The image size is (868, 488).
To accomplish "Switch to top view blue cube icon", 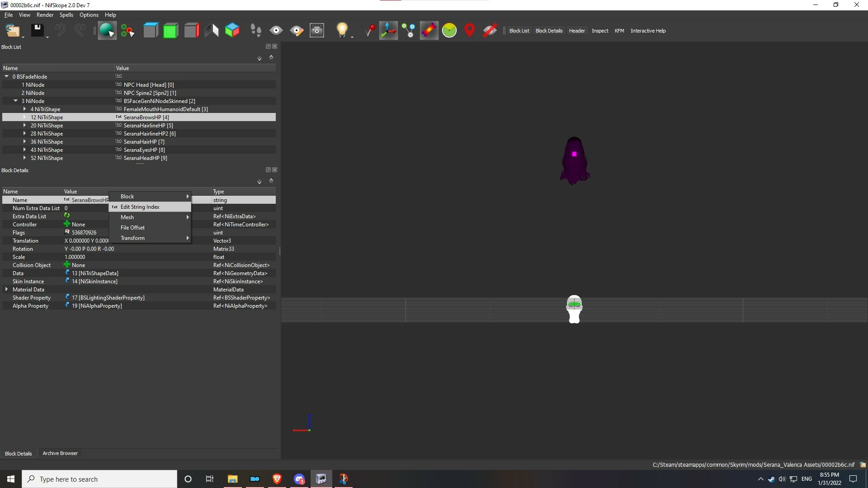I will pyautogui.click(x=151, y=31).
